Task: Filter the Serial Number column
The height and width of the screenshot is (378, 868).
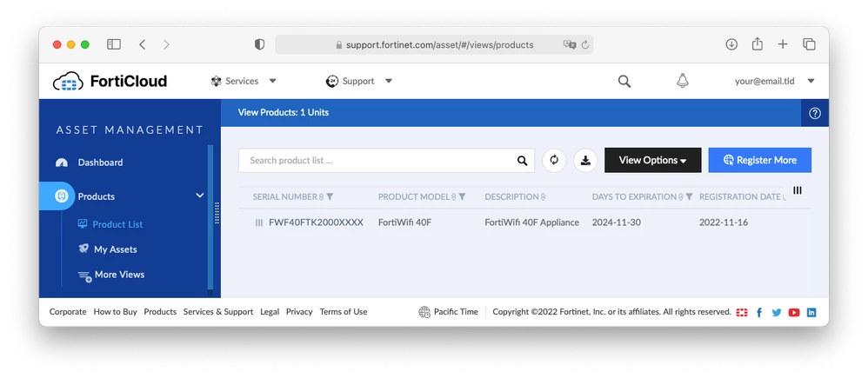Action: (x=330, y=197)
